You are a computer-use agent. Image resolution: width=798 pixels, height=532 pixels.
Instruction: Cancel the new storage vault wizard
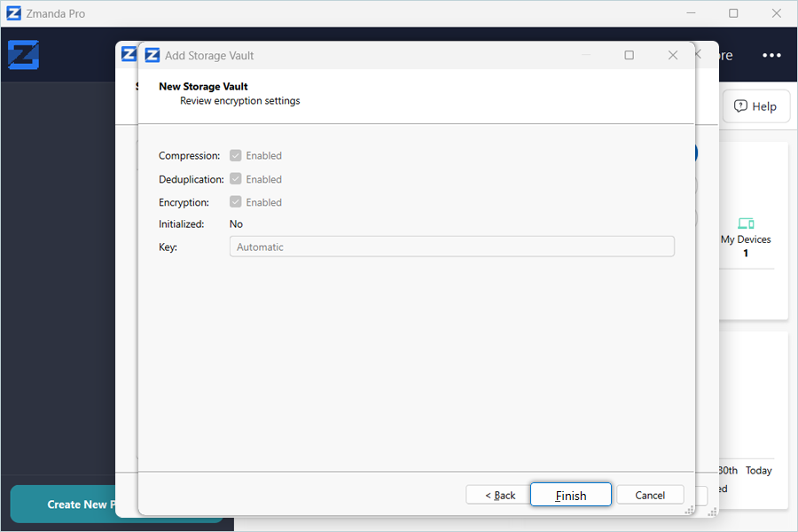click(x=650, y=495)
